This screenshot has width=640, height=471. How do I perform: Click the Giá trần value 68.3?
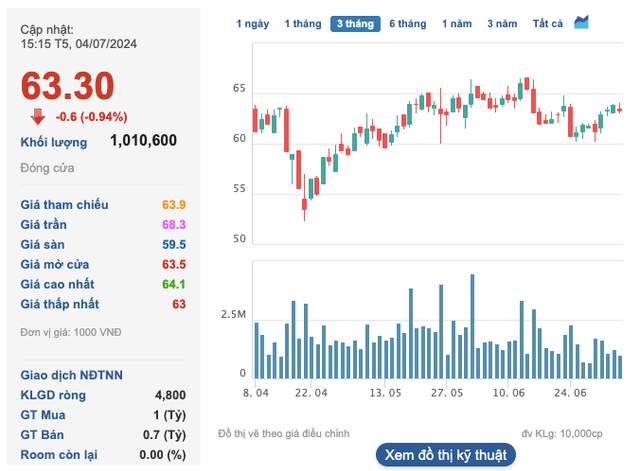click(x=174, y=224)
